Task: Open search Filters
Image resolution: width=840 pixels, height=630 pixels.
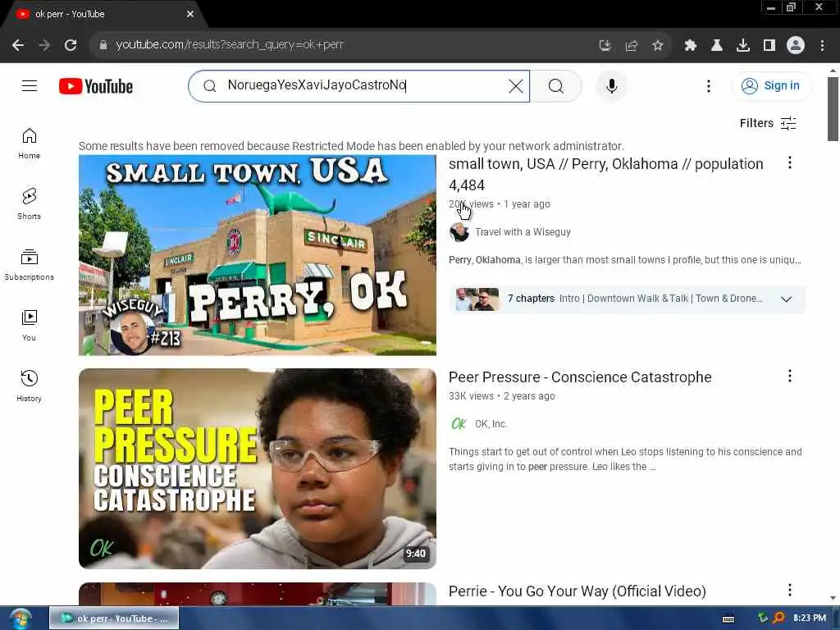Action: (x=768, y=123)
